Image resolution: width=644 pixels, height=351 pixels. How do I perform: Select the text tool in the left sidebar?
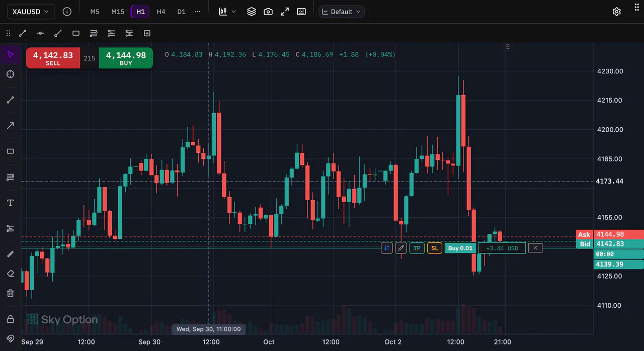[11, 203]
